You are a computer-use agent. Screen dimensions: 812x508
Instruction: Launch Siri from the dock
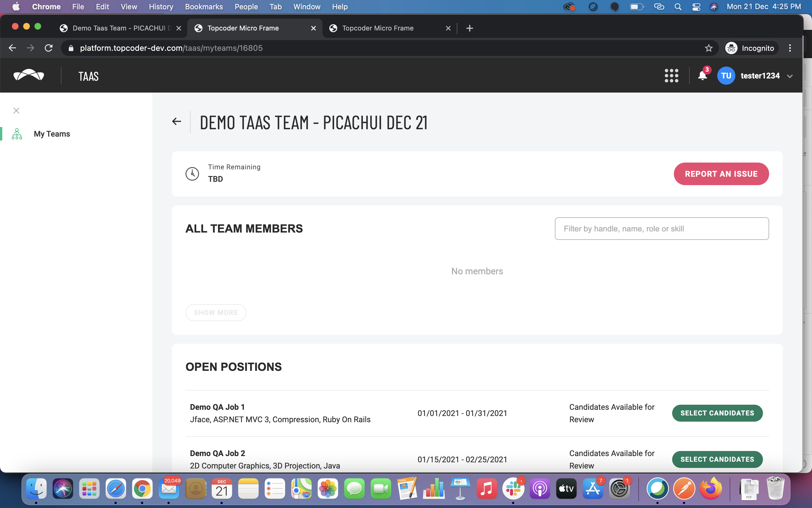click(63, 489)
